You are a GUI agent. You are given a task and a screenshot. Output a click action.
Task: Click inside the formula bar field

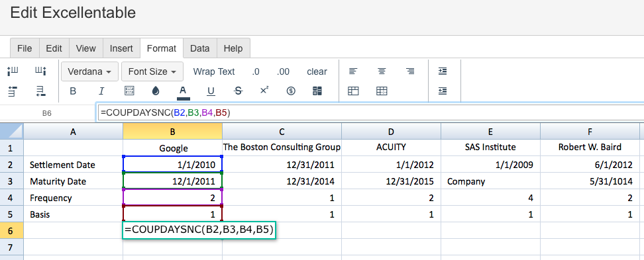(370, 112)
